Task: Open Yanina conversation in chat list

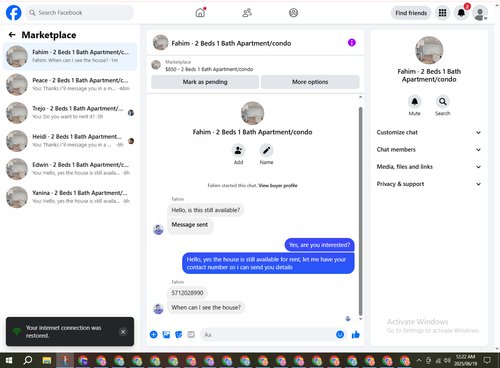Action: (x=70, y=197)
